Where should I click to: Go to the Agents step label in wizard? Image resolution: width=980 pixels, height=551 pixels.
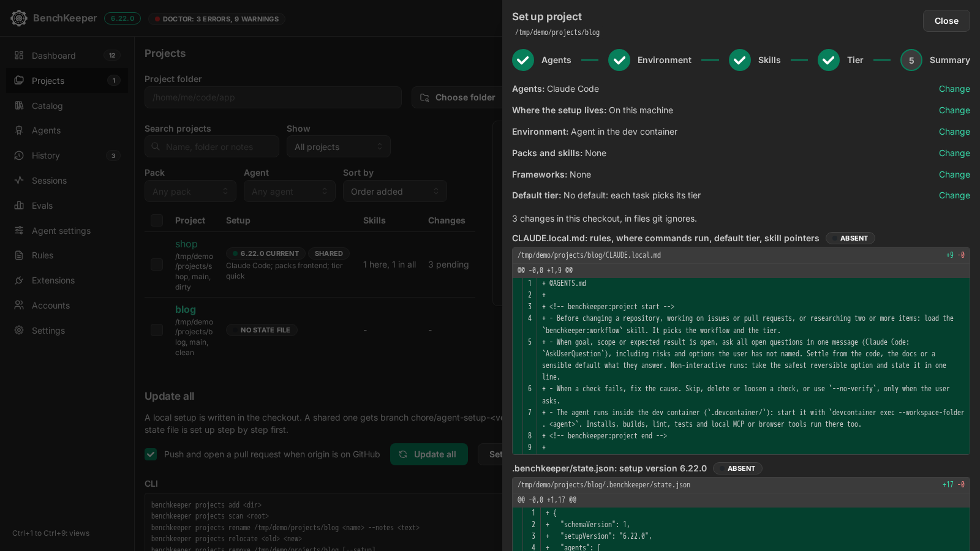556,60
